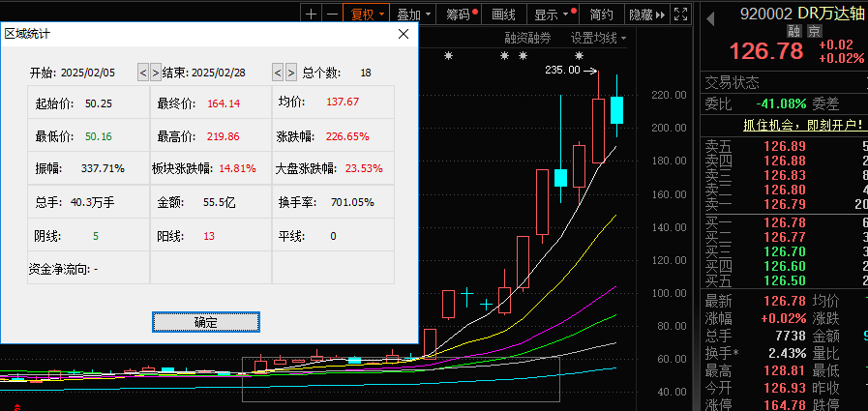Click 买二 price 126.77

[785, 237]
